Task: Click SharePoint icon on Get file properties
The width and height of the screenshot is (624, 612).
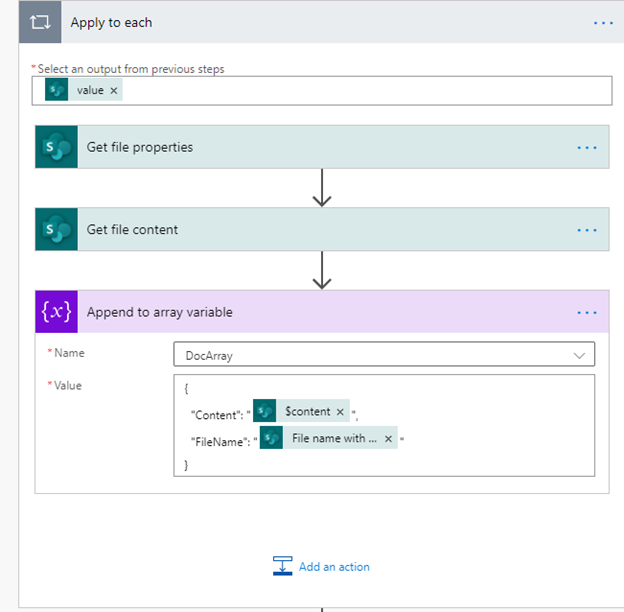Action: tap(57, 147)
